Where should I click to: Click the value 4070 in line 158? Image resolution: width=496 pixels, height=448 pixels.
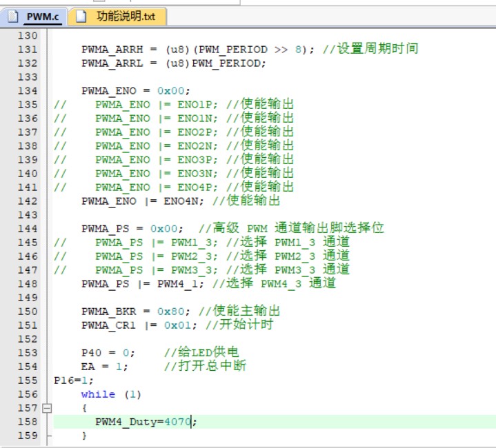click(177, 422)
